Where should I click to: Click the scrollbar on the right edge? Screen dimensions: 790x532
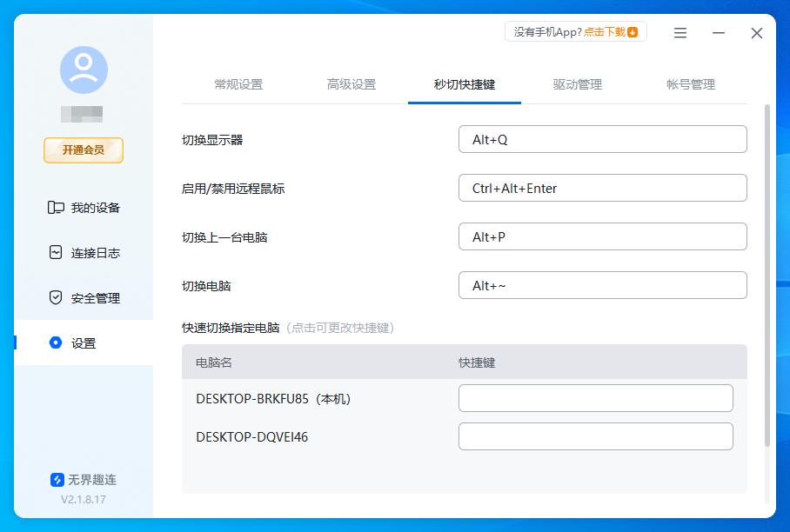pos(767,261)
